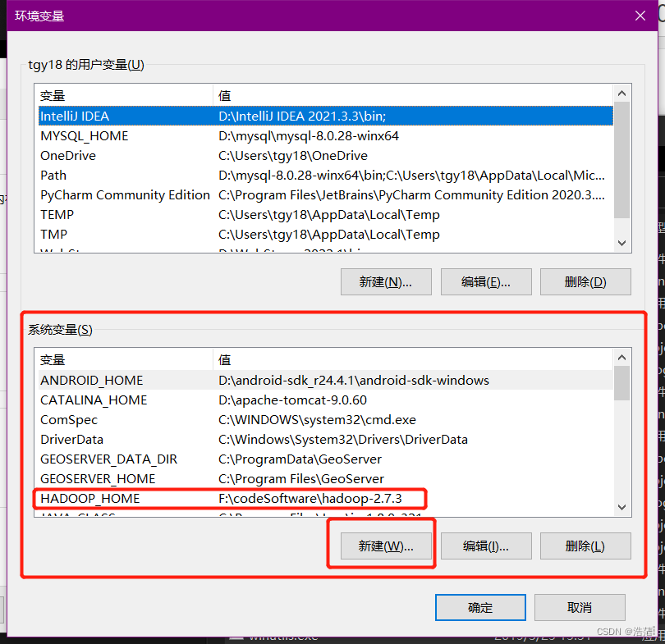The height and width of the screenshot is (644, 665).
Task: Click value C:\Windows\System32\Drivers\DriverData
Action: pyautogui.click(x=342, y=440)
